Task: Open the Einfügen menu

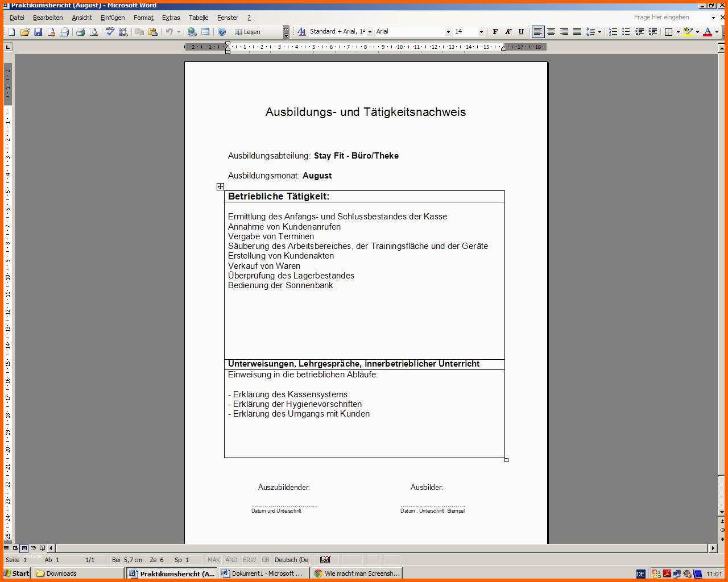Action: [x=113, y=18]
